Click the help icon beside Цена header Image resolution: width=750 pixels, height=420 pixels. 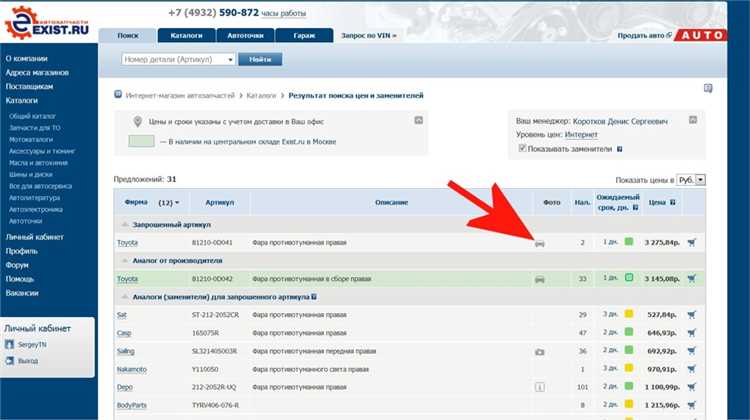pos(673,202)
